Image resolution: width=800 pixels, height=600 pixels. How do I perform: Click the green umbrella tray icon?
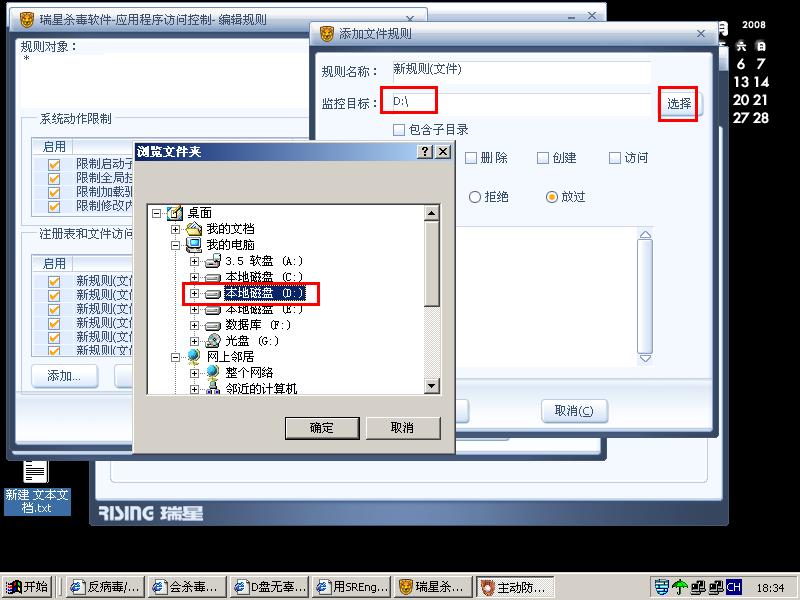point(680,587)
